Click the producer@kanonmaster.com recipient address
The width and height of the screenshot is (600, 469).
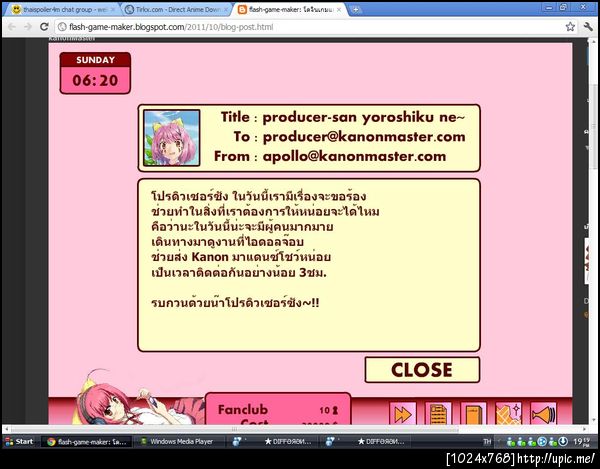(x=364, y=137)
